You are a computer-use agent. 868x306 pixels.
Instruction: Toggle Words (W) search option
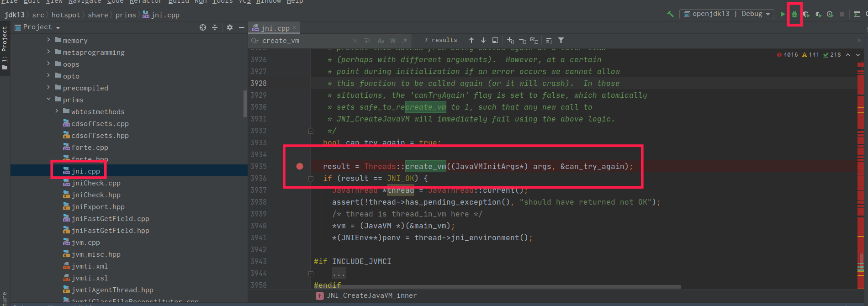tap(393, 41)
